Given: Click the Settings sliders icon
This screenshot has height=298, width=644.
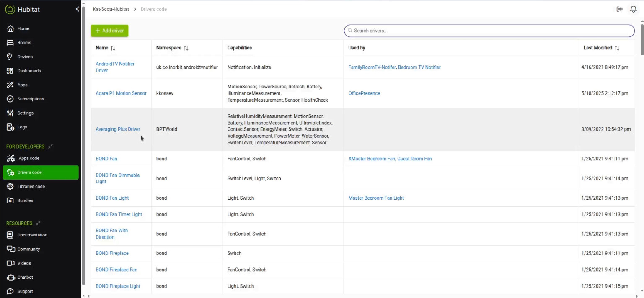Looking at the screenshot, I should point(10,113).
